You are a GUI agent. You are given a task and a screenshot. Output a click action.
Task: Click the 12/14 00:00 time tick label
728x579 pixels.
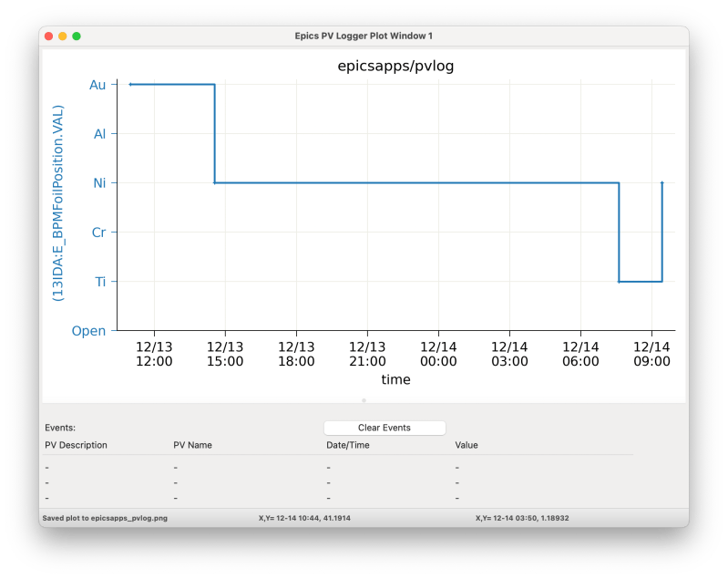coord(438,354)
